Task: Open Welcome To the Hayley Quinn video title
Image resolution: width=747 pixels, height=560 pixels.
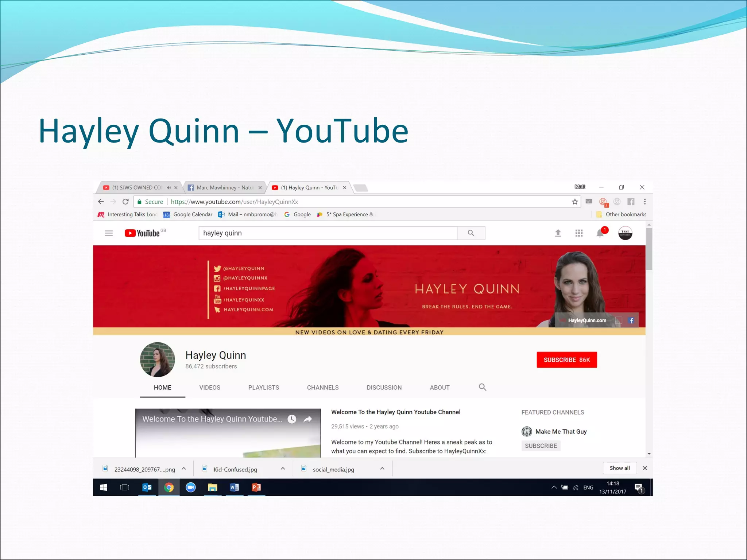Action: pyautogui.click(x=396, y=412)
